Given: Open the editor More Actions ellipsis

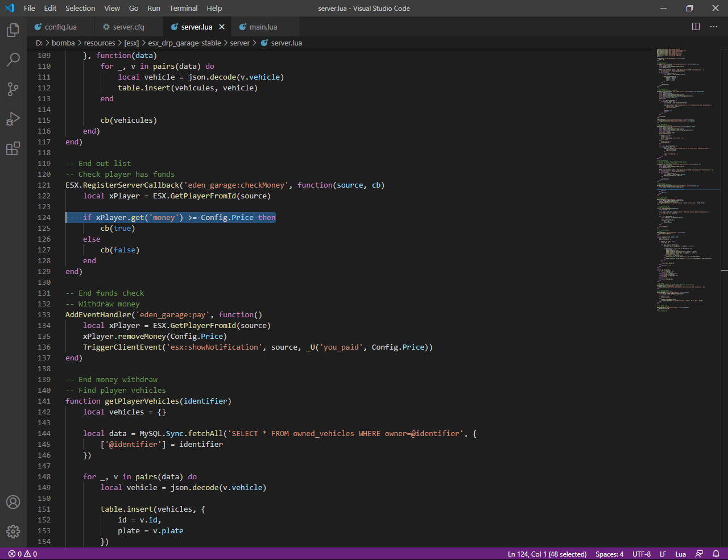Looking at the screenshot, I should [714, 27].
